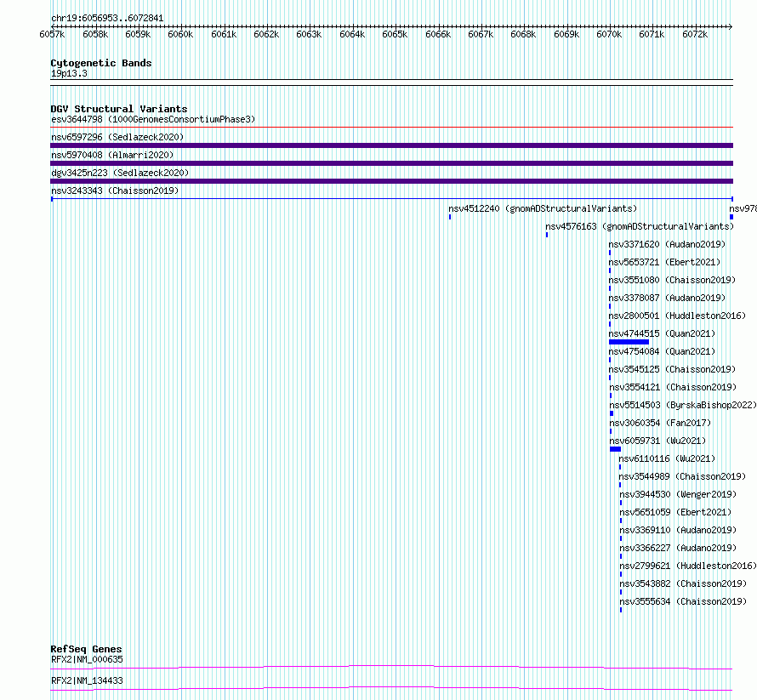Click the nsv6597296 (Sedlazeck2020) variant bar
757x700 pixels.
391,145
